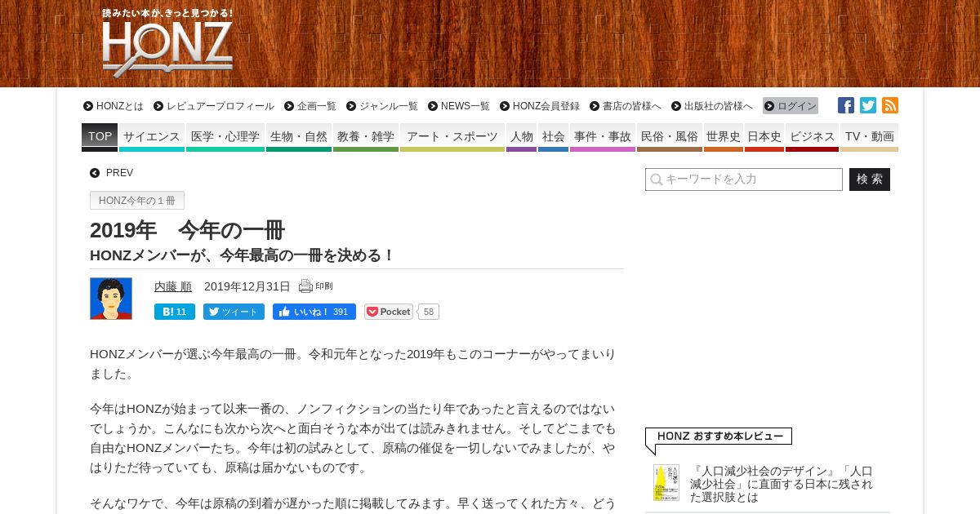This screenshot has height=514, width=980.
Task: Select the TOP navigation tab
Action: [100, 137]
